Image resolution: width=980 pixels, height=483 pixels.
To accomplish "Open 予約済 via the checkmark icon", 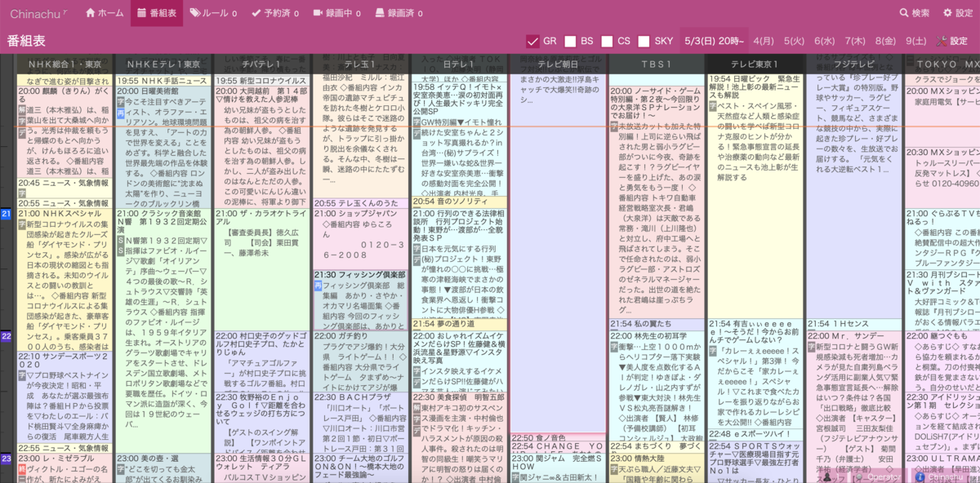I will coord(256,13).
